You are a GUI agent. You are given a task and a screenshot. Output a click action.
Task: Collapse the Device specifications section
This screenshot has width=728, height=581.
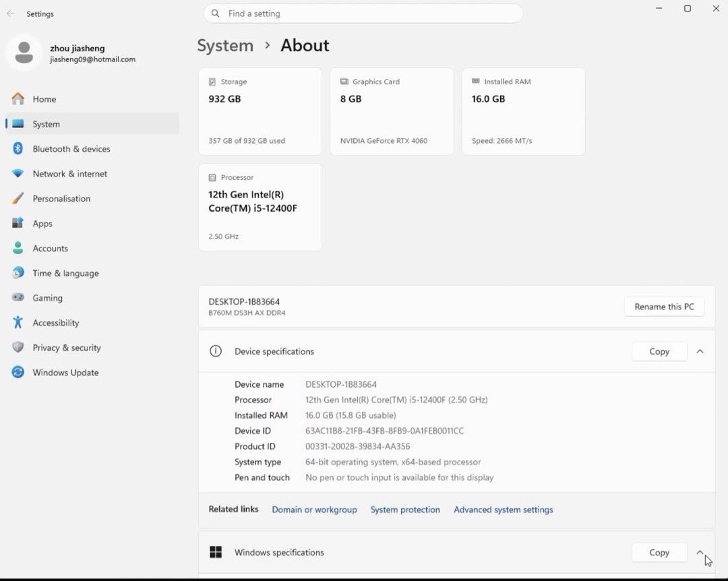[700, 352]
